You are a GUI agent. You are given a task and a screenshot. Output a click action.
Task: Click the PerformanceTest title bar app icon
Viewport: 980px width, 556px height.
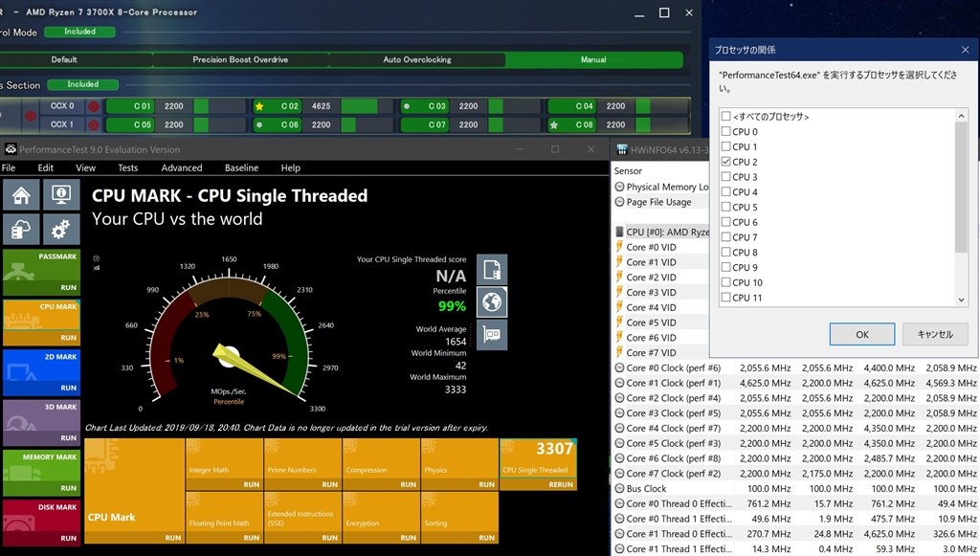10,149
